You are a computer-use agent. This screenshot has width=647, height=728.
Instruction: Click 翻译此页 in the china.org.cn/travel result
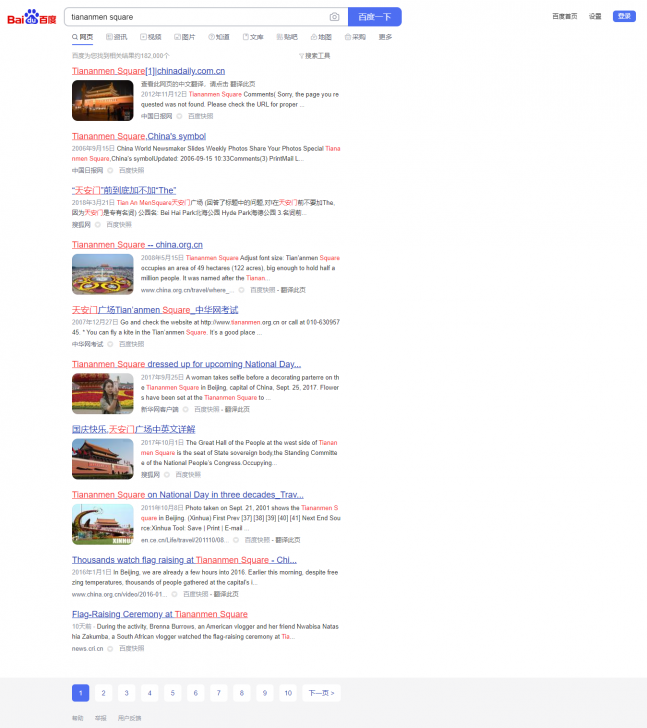[x=293, y=290]
